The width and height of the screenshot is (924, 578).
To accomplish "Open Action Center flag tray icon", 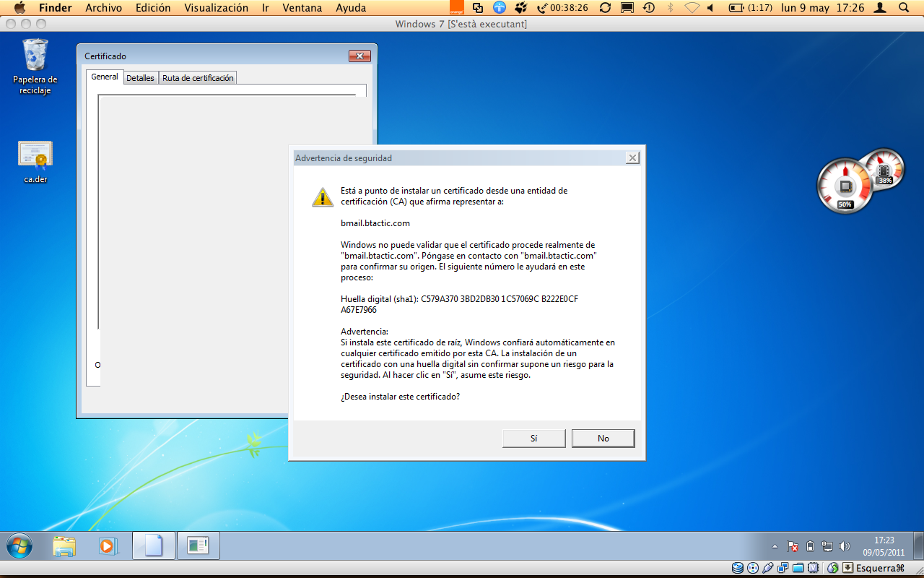I will [x=792, y=547].
